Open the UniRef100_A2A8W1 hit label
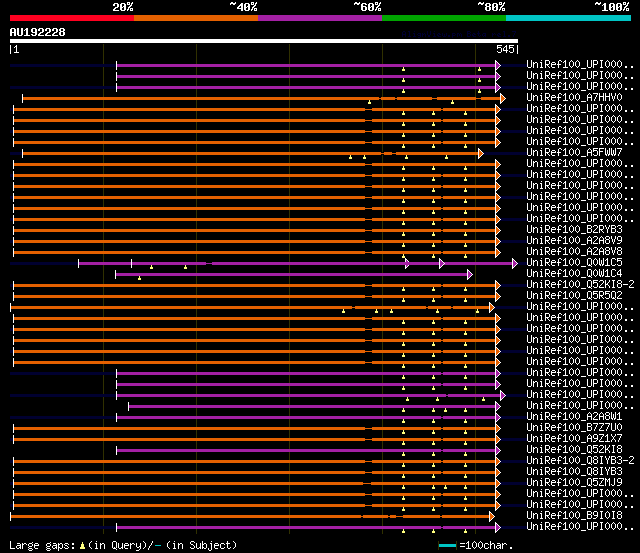Screen dimensions: 640x553 (x=574, y=416)
